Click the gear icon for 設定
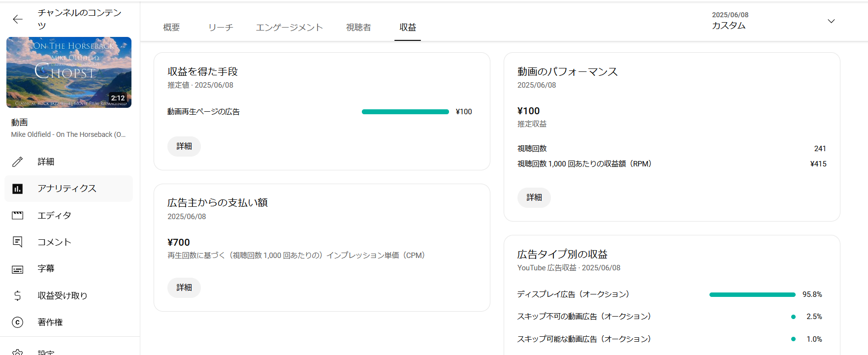The height and width of the screenshot is (355, 868). pyautogui.click(x=18, y=352)
